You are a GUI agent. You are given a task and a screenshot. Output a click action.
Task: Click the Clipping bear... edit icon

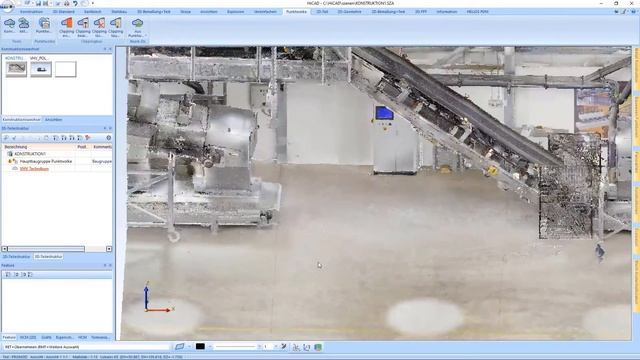tap(83, 23)
